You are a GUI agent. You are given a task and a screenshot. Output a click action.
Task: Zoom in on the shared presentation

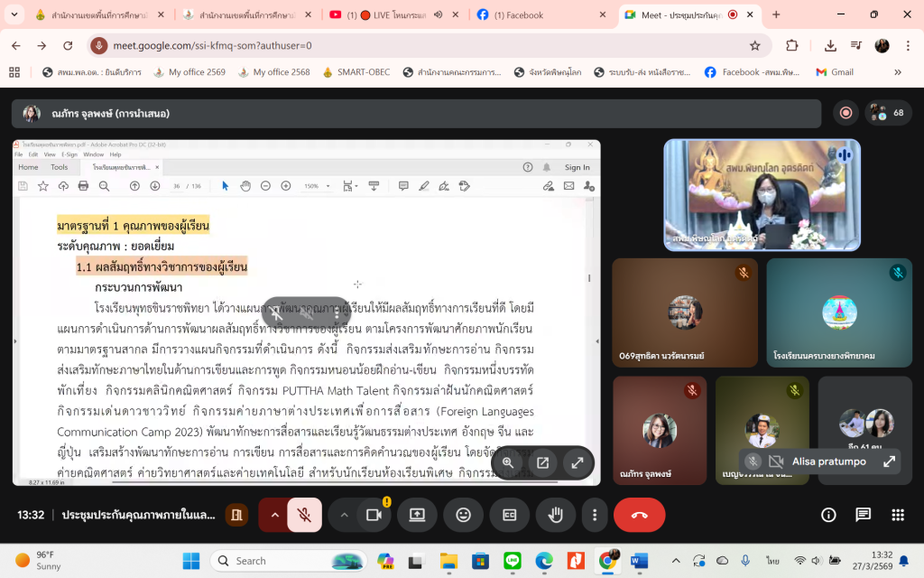click(x=508, y=463)
